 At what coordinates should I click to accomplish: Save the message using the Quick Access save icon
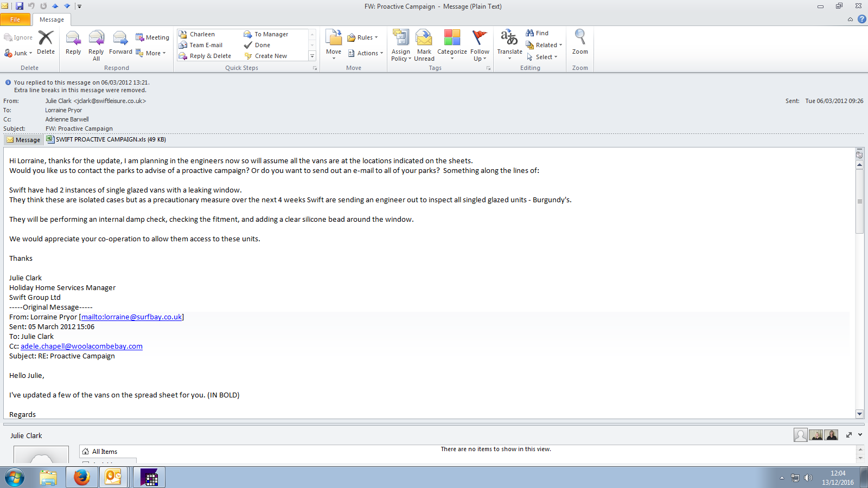pyautogui.click(x=20, y=6)
